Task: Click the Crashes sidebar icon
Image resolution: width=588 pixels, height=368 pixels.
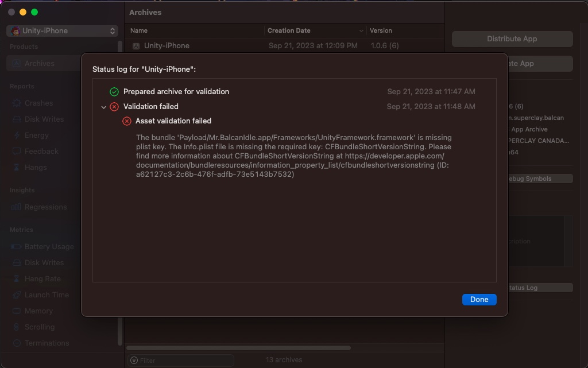Action: (17, 103)
